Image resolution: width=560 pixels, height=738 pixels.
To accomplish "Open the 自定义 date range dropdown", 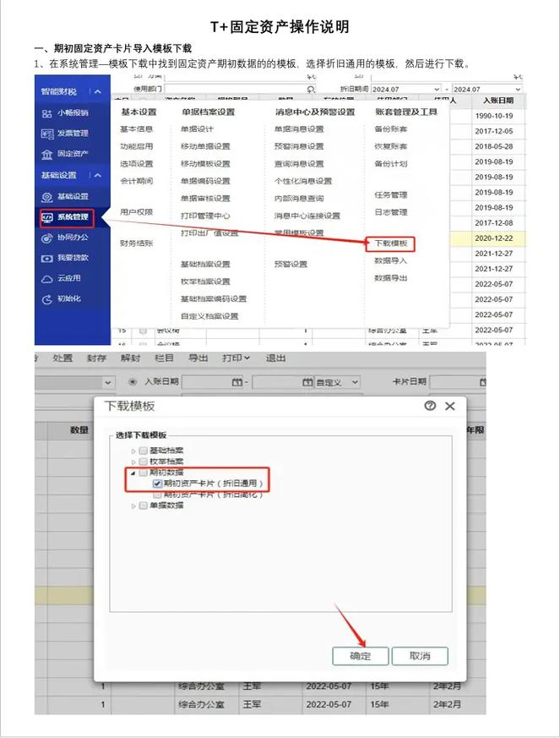I will tap(355, 382).
